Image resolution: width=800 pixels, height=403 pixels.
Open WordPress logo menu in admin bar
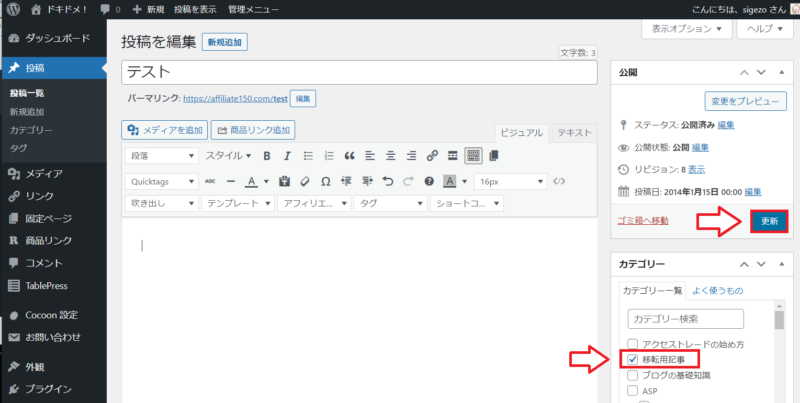13,9
